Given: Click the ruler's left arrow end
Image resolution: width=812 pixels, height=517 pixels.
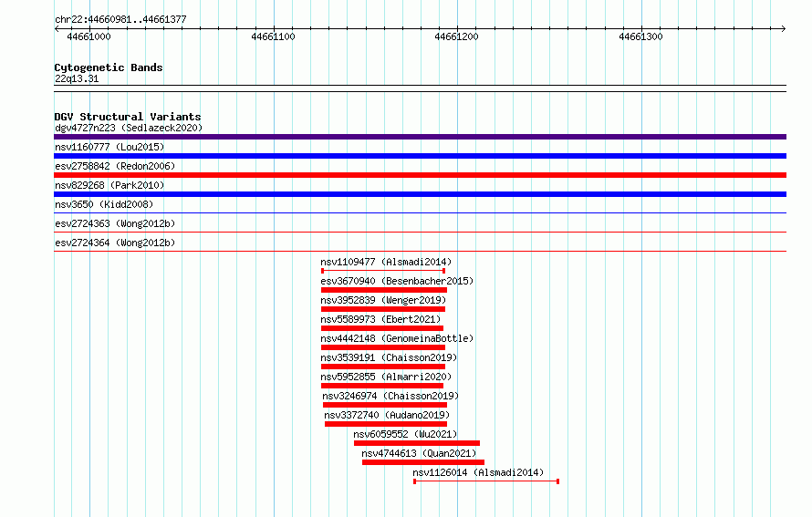Looking at the screenshot, I should pos(57,29).
